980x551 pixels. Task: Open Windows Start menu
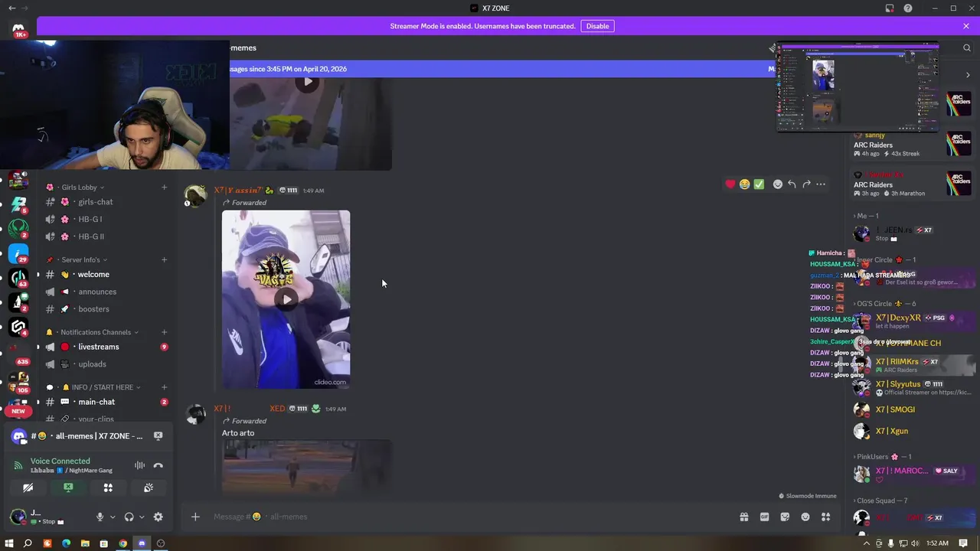click(x=8, y=543)
